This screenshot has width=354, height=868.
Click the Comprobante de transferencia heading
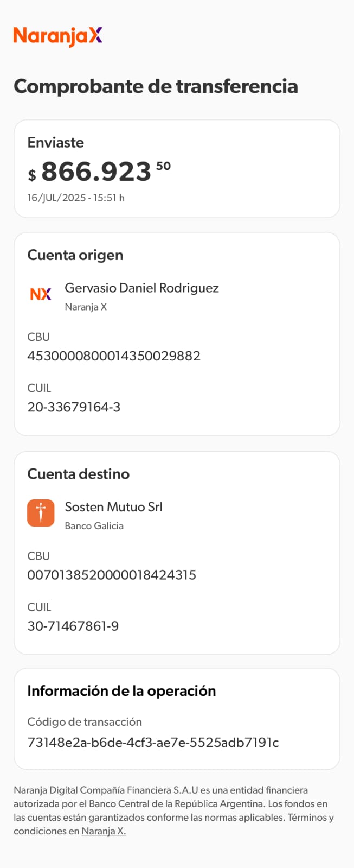tap(156, 86)
